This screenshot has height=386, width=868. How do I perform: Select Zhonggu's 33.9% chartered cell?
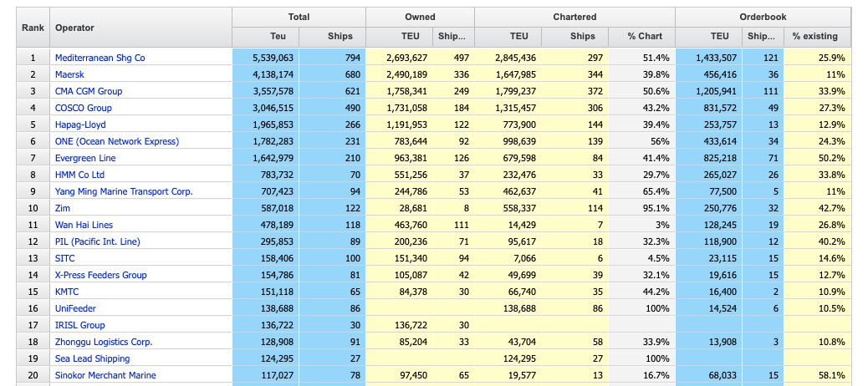click(641, 342)
